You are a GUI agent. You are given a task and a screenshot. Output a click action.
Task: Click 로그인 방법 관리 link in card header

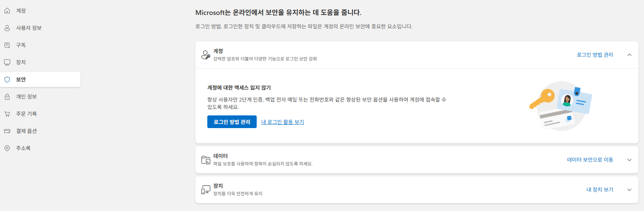tap(595, 55)
